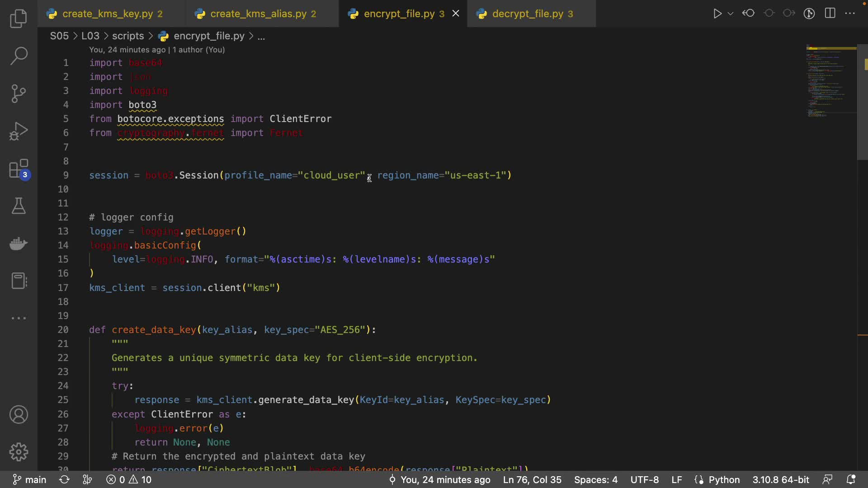This screenshot has width=868, height=488.
Task: Open the Explorer view in the activity bar
Action: [19, 19]
